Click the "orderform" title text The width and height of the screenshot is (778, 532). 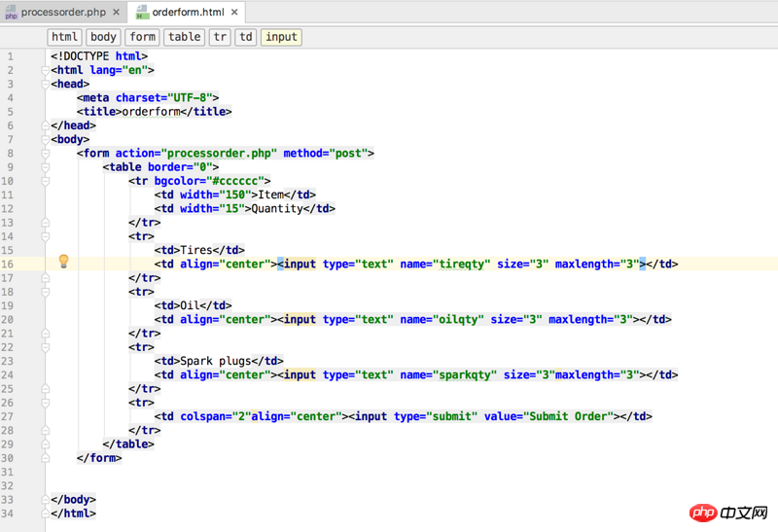(152, 112)
